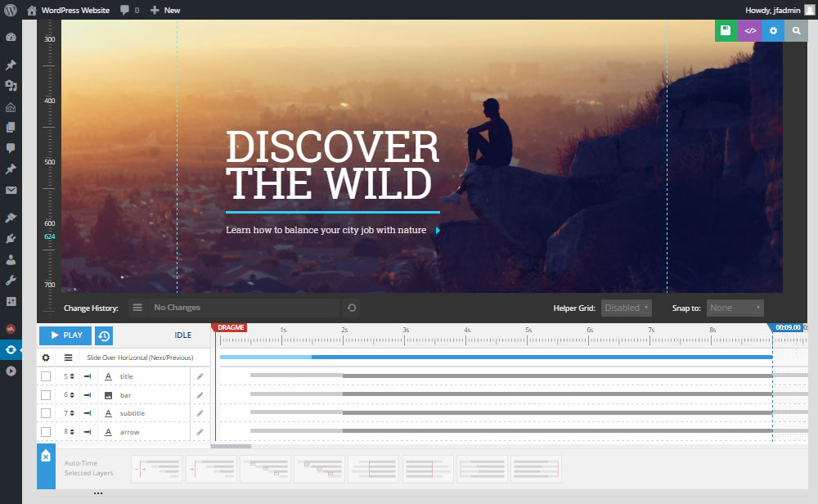This screenshot has height=504, width=818.
Task: Select the first animation preset thumbnail at the bottom
Action: 156,468
